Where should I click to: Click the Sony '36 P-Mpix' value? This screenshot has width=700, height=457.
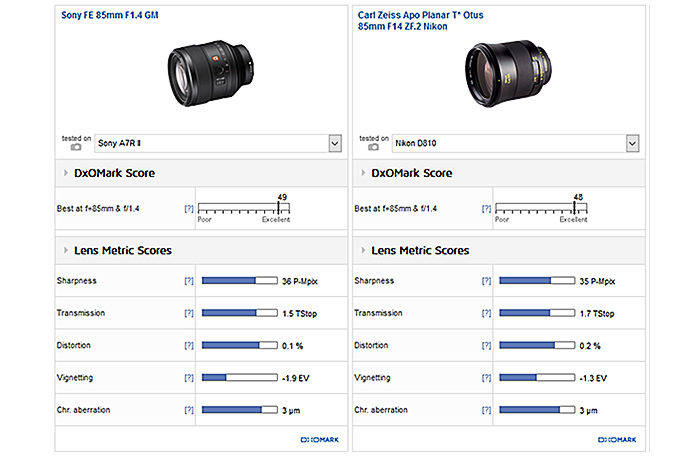(300, 282)
